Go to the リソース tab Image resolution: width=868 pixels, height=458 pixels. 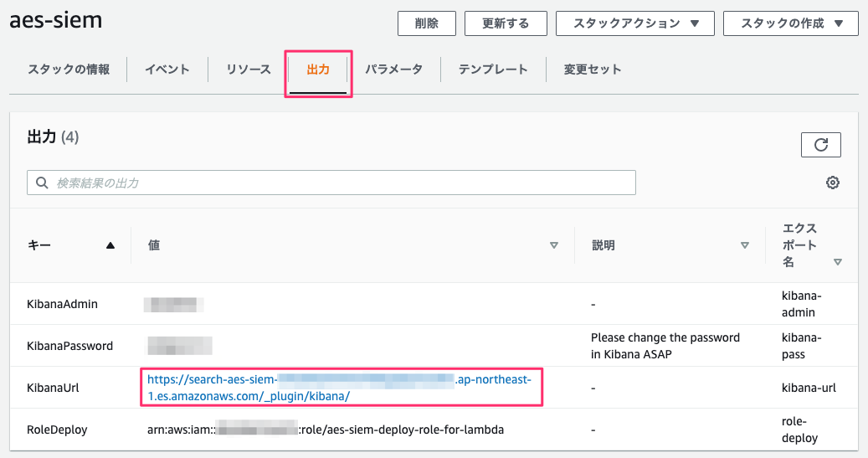249,69
